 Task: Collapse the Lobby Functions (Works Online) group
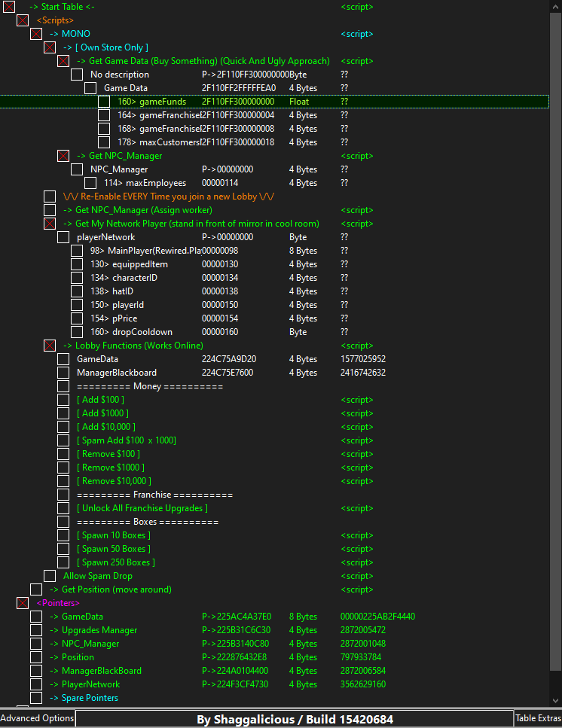click(50, 346)
